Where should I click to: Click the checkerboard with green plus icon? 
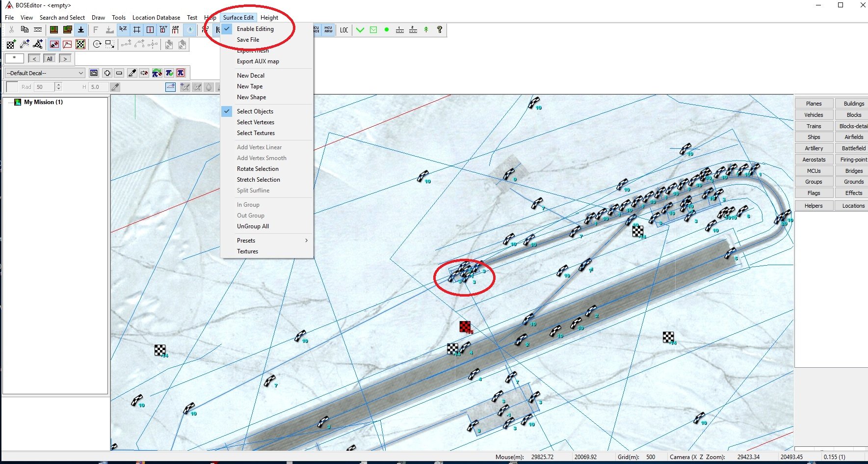11,45
